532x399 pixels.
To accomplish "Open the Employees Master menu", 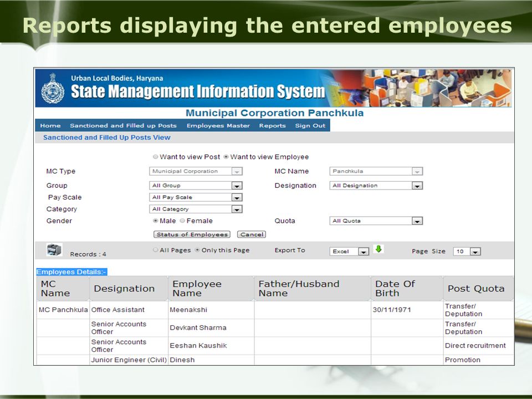I will (218, 126).
